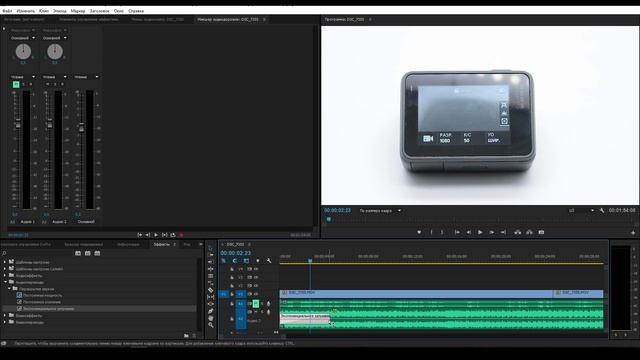Screen dimensions: 640x360
Task: Click the Audio 1 pan knob
Action: pyautogui.click(x=23, y=51)
